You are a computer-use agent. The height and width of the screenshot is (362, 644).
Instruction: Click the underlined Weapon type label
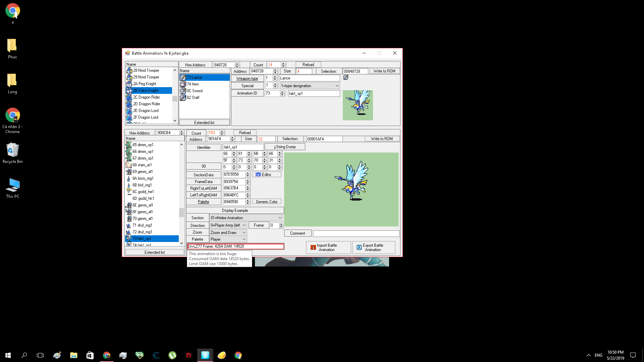247,78
